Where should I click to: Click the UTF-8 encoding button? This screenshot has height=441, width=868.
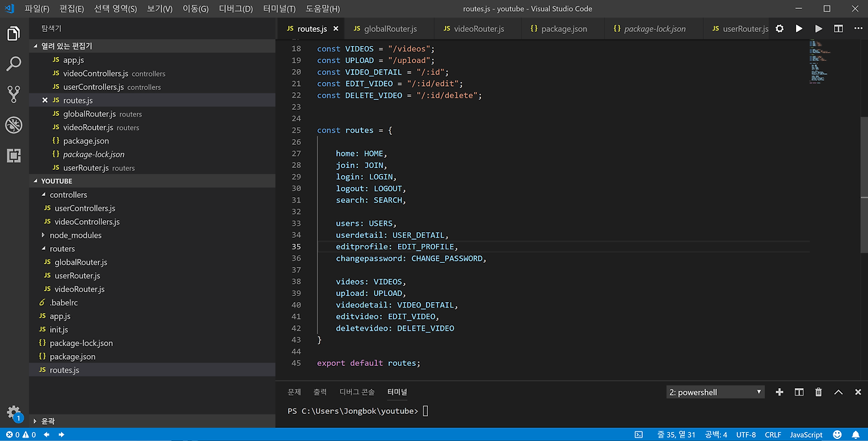click(746, 435)
